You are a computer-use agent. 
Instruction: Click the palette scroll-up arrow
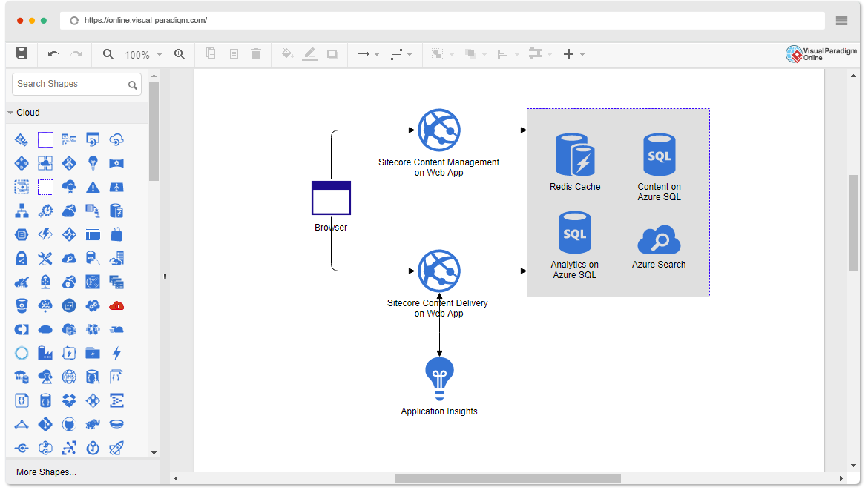154,76
